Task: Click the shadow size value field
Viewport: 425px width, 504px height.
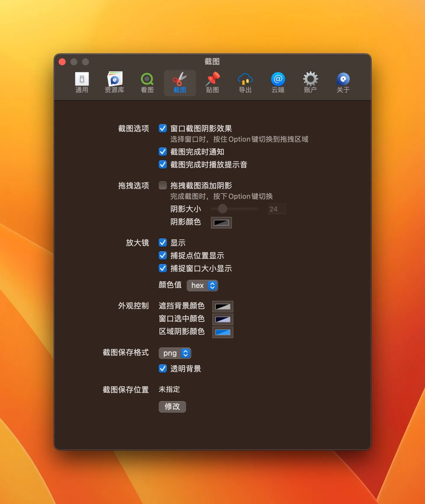Action: coord(277,209)
